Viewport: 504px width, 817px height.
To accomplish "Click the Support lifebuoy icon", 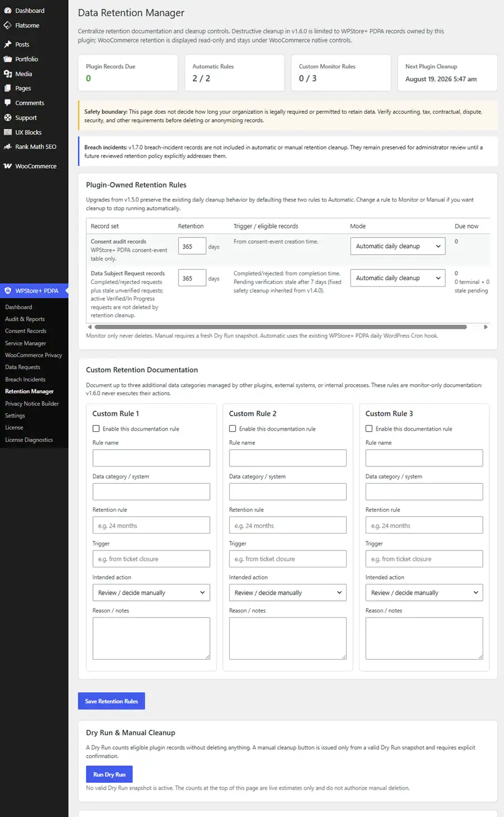I will (x=8, y=118).
